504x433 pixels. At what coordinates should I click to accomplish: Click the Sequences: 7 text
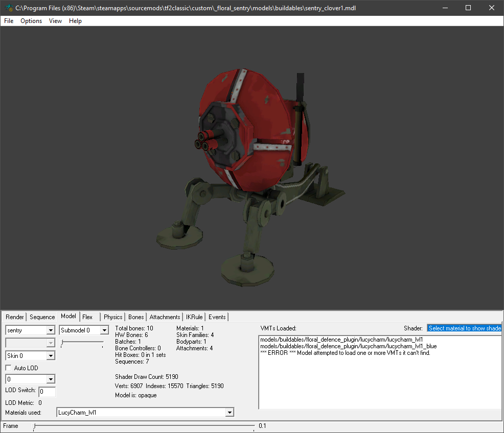tap(132, 362)
